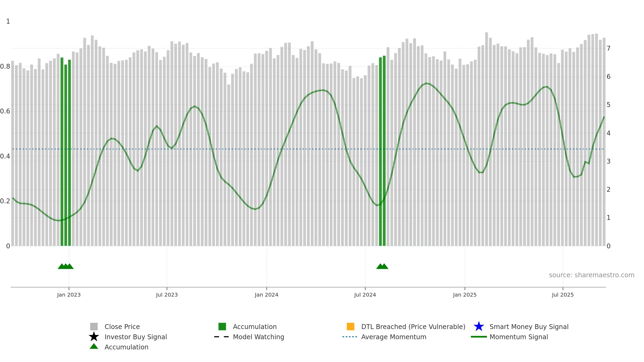644x362 pixels.
Task: Click the green Accumulation triangle legend icon
Action: tap(94, 346)
